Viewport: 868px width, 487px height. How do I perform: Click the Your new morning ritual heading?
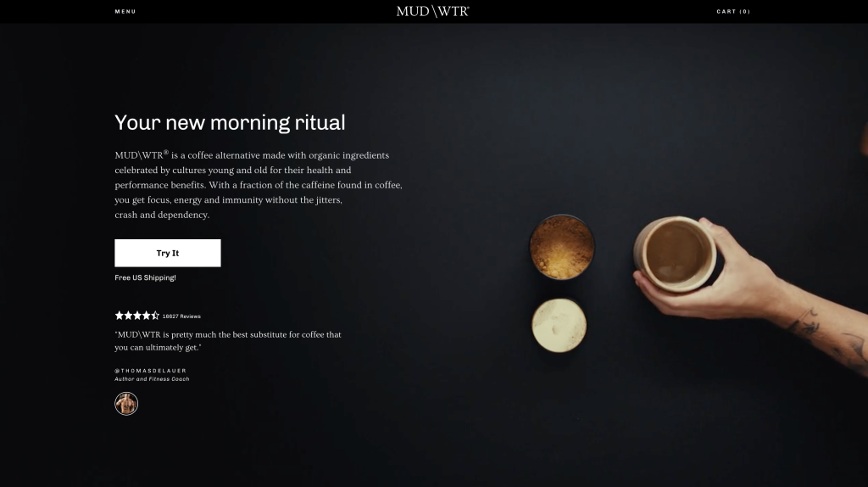(230, 122)
